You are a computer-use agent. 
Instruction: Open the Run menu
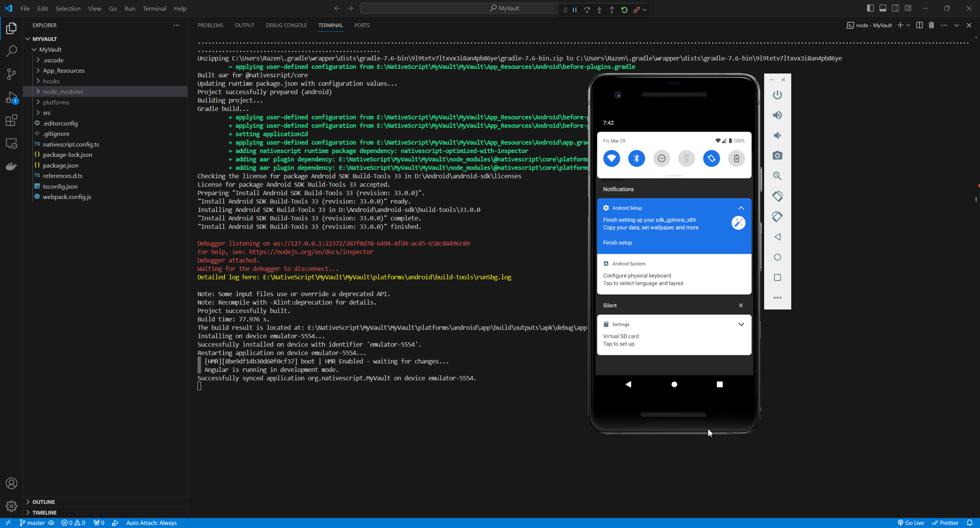[x=129, y=8]
